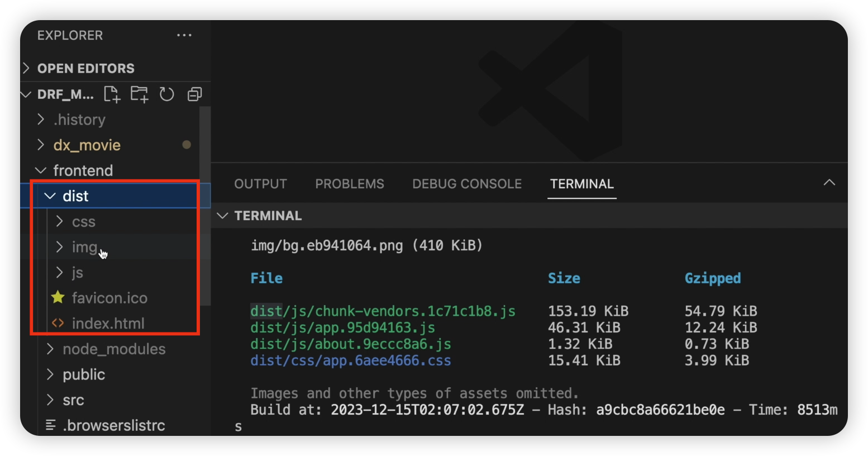Switch to the PROBLEMS tab
This screenshot has height=456, width=868.
pyautogui.click(x=350, y=184)
